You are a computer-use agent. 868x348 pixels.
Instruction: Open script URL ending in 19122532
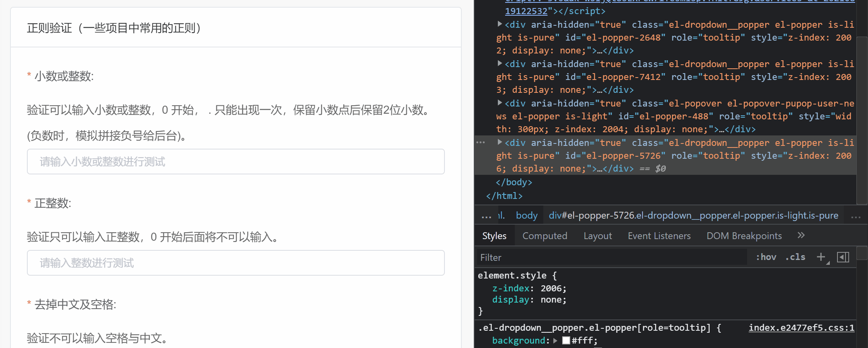526,11
